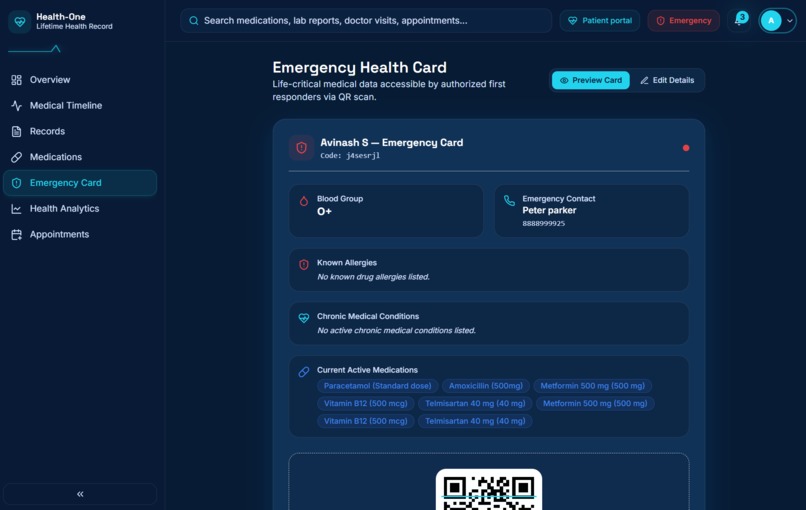Click the pill icon in Current Active Medications
The height and width of the screenshot is (510, 806).
point(304,372)
